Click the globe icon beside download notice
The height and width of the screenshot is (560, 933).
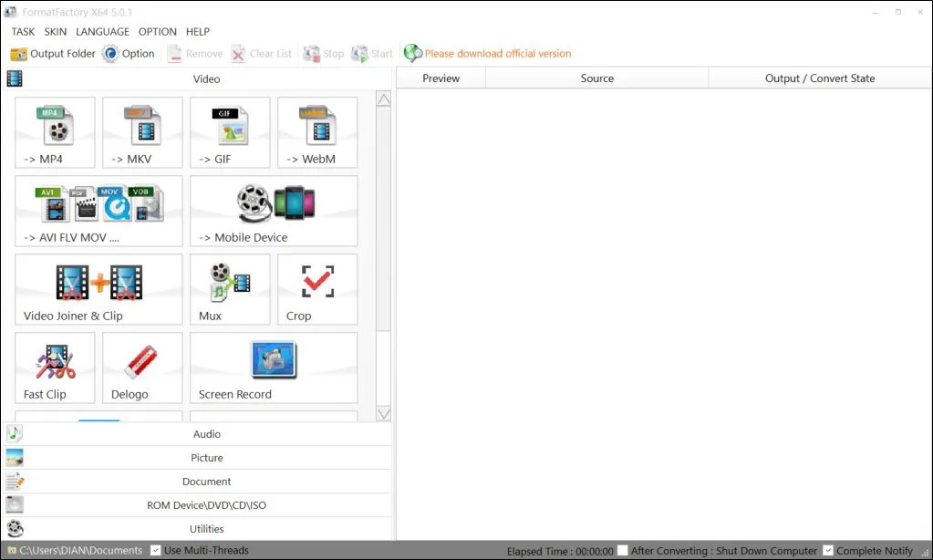[412, 53]
